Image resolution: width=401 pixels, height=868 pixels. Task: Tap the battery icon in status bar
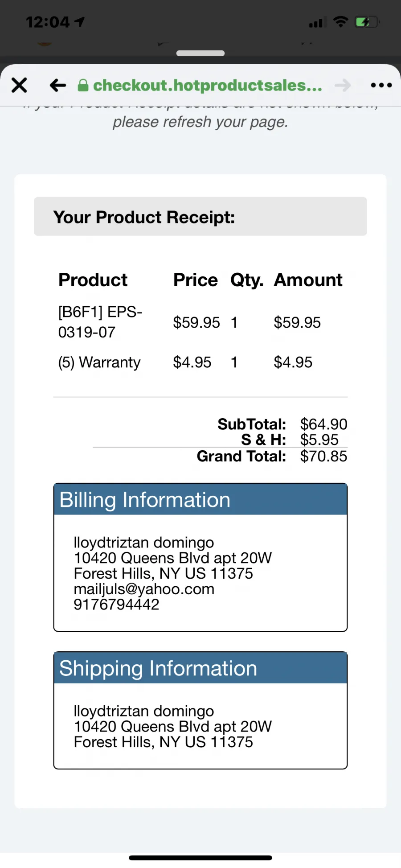(367, 22)
